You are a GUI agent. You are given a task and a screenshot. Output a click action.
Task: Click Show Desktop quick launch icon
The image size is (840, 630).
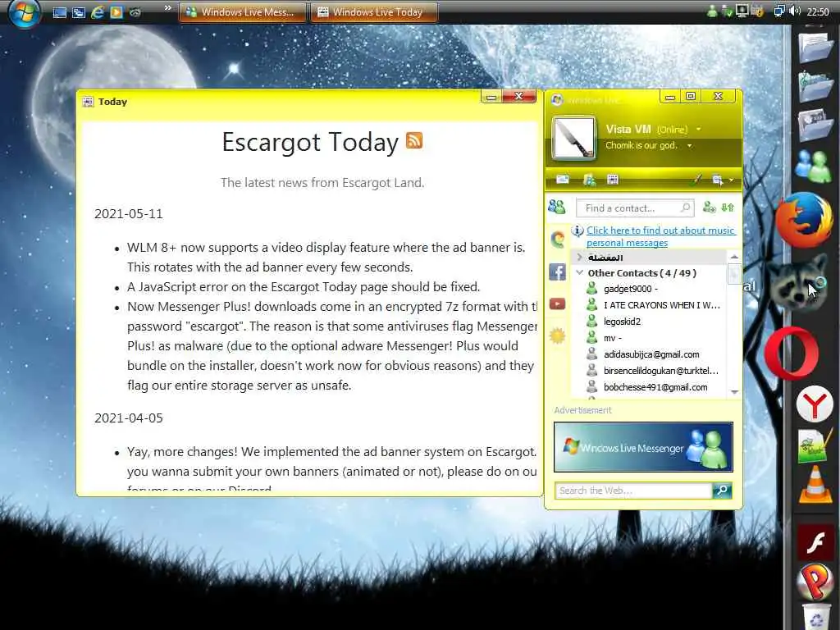[x=59, y=12]
